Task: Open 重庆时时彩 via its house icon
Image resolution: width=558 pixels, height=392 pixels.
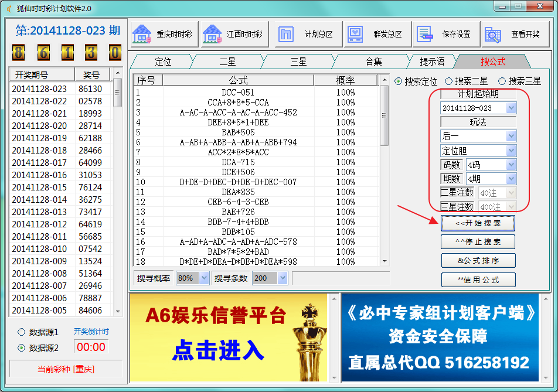Action: point(142,33)
